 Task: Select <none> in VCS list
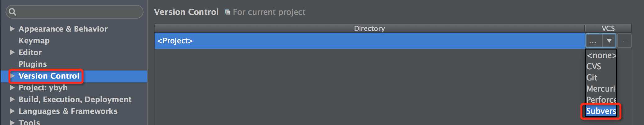(x=601, y=55)
